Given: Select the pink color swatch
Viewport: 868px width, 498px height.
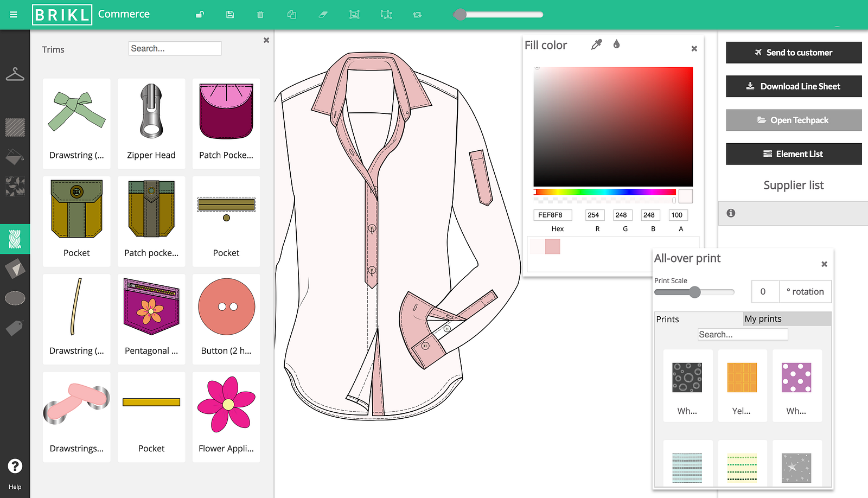Looking at the screenshot, I should point(552,247).
